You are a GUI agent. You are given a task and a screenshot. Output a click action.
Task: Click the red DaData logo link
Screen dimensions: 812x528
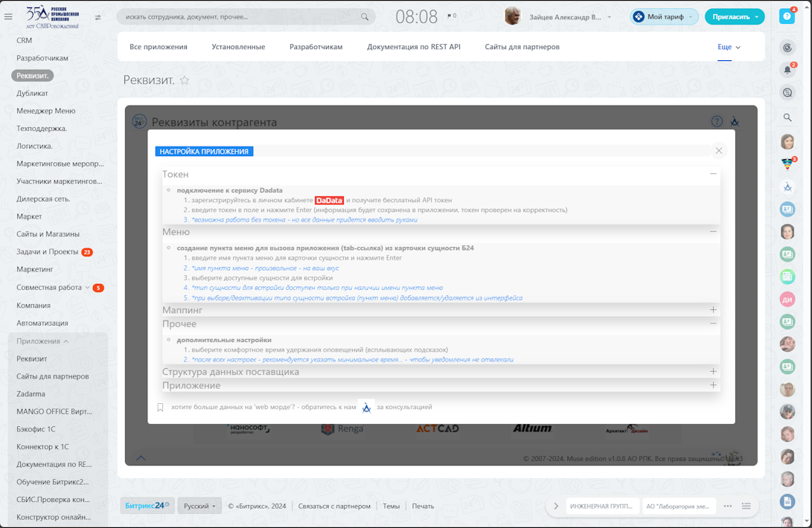click(x=329, y=200)
